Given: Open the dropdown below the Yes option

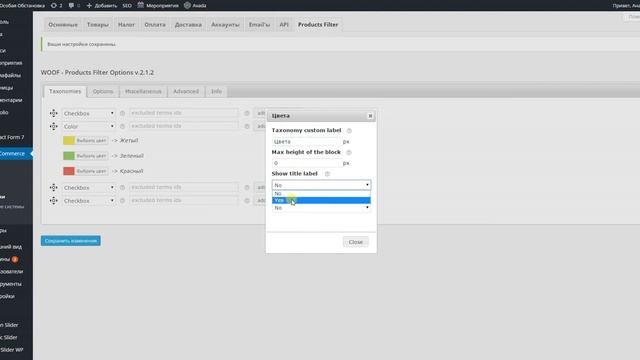Looking at the screenshot, I should [321, 208].
